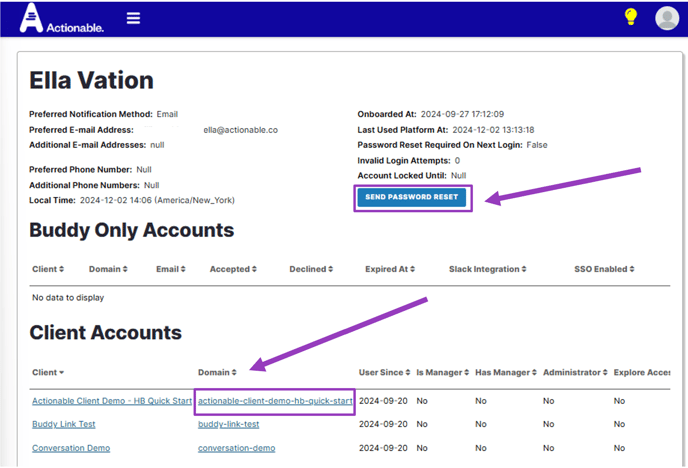Sort by SSO Enabled column header
Viewport: 688px width, 468px height.
pyautogui.click(x=604, y=269)
